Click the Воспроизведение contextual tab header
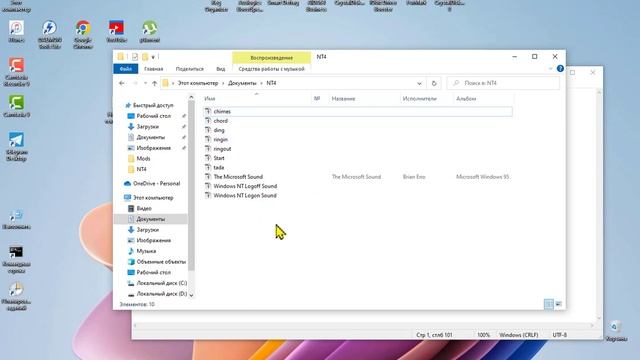Image resolution: width=640 pixels, height=360 pixels. click(271, 58)
